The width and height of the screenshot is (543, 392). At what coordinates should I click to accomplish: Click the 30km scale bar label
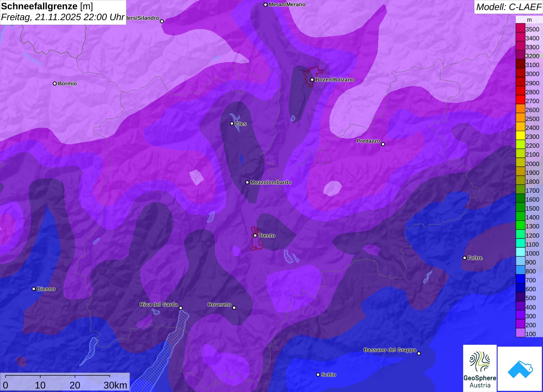(x=115, y=385)
